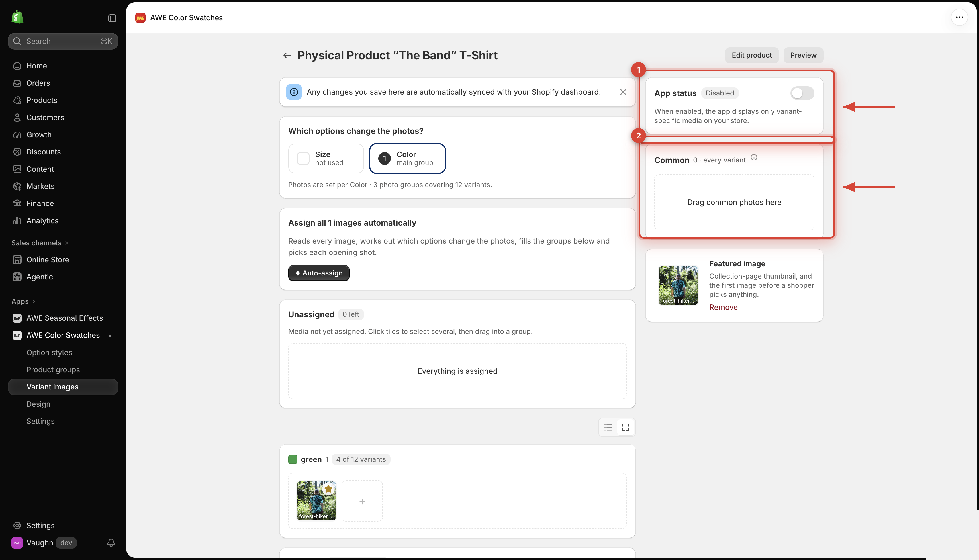Open AWE Seasonal Effects app

[x=63, y=318]
